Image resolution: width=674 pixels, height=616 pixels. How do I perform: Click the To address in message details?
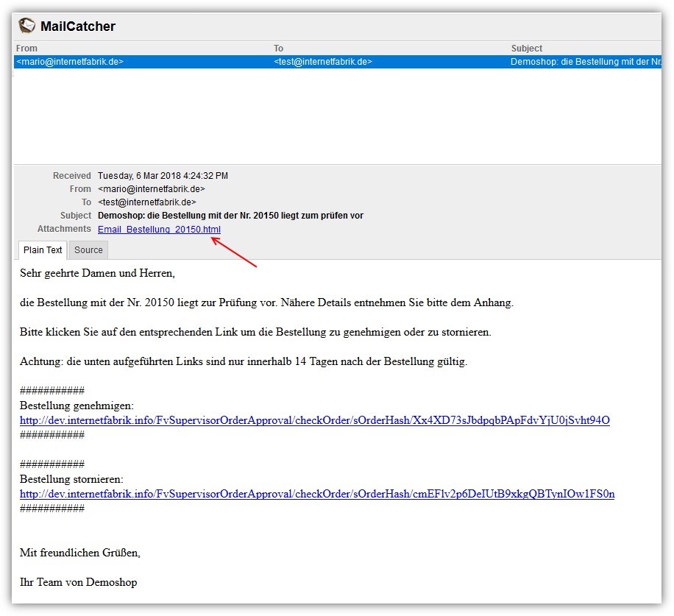[147, 202]
